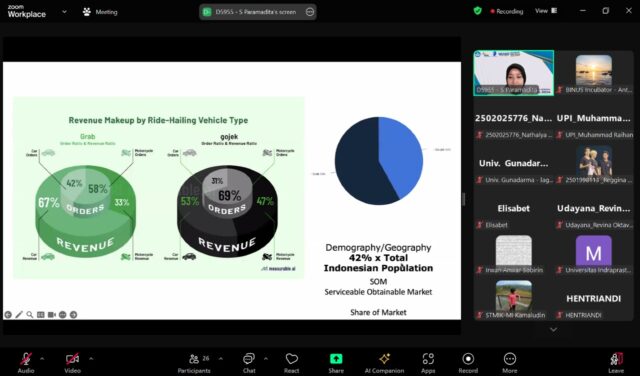Click the green screen-share indicator icon
The image size is (640, 376).
pos(207,12)
